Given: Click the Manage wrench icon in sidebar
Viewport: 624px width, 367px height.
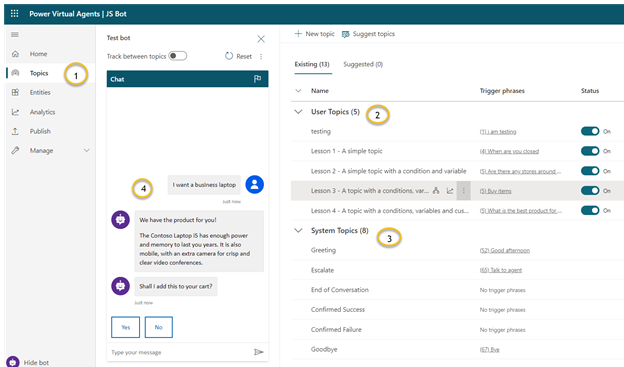Looking at the screenshot, I should (x=15, y=150).
